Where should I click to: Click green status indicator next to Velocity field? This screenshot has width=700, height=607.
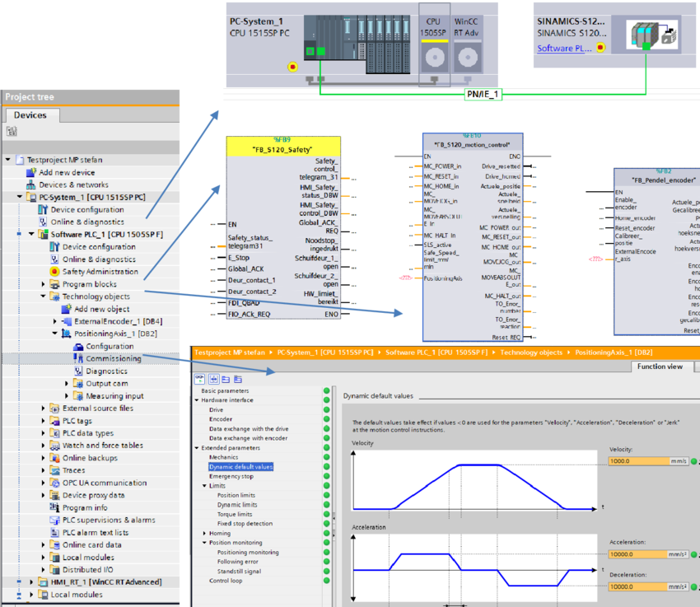(693, 461)
